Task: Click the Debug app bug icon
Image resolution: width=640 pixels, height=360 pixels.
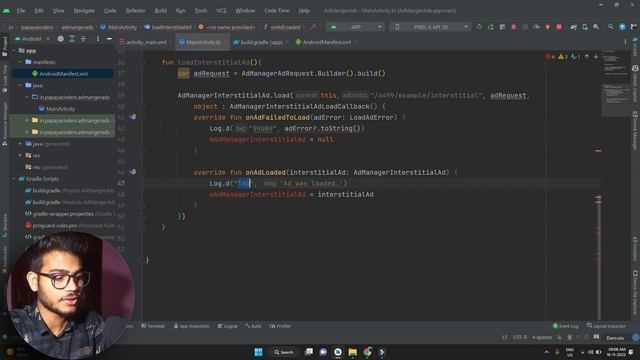Action: 513,27
